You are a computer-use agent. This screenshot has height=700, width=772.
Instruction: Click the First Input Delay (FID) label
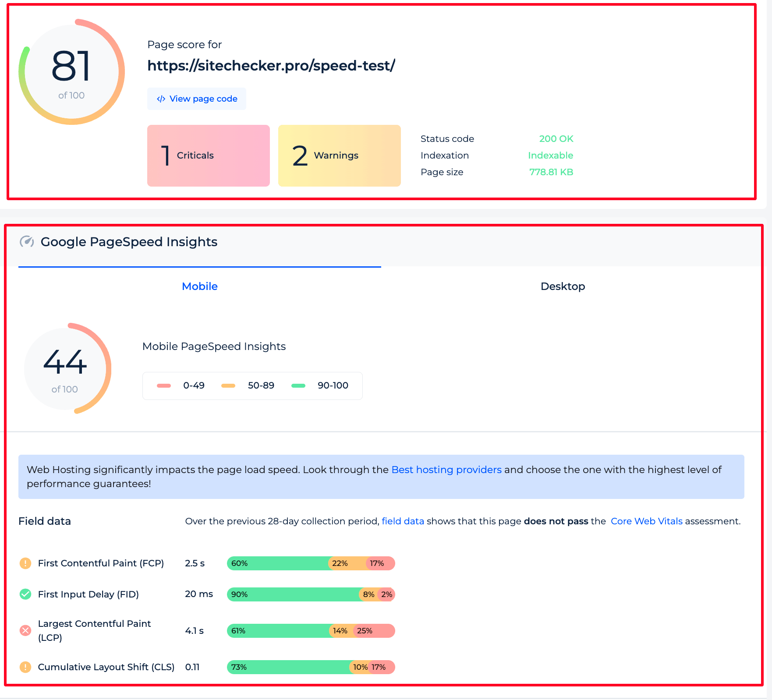(89, 594)
